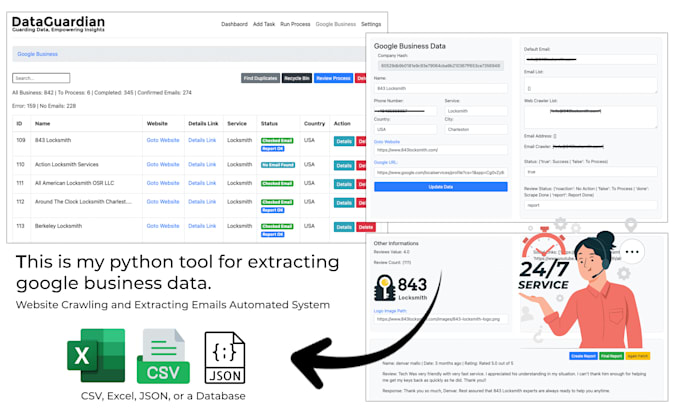This screenshot has height=409, width=680.
Task: Open the Google Business nav item
Action: coord(336,24)
